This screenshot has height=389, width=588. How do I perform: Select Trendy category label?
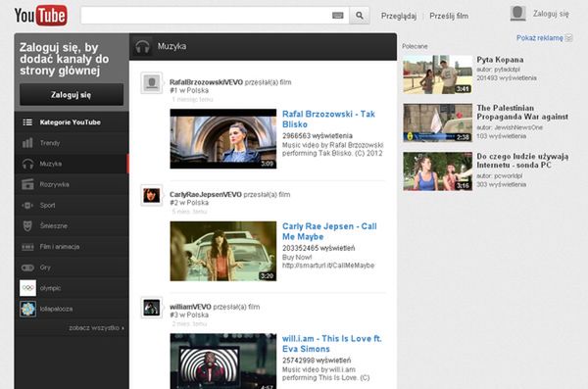(50, 143)
